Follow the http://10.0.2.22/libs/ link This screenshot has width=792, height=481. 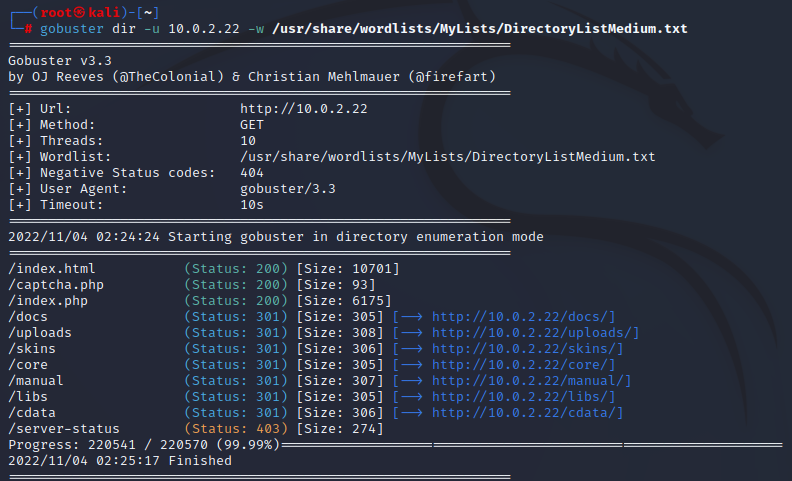point(523,397)
